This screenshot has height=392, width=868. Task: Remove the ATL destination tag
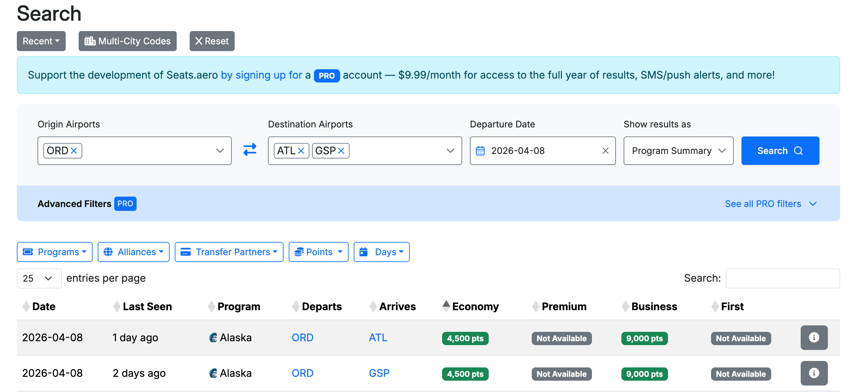(x=301, y=150)
